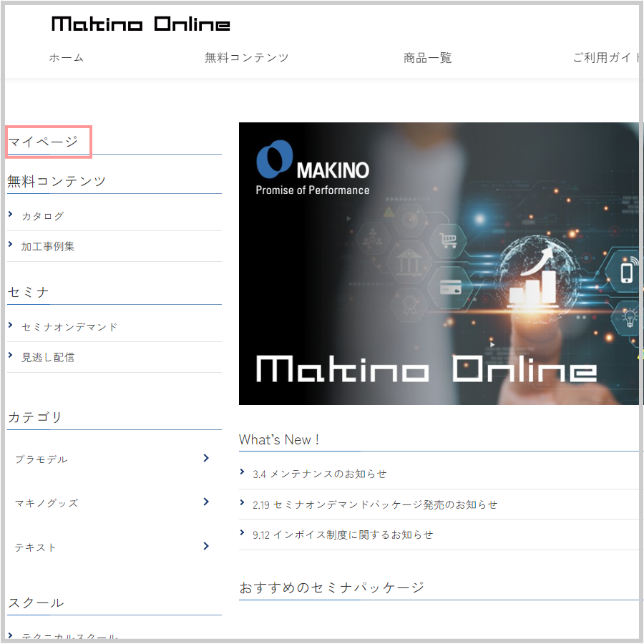Click the スクール sidebar heading
Screen dimensions: 644x644
[x=36, y=602]
